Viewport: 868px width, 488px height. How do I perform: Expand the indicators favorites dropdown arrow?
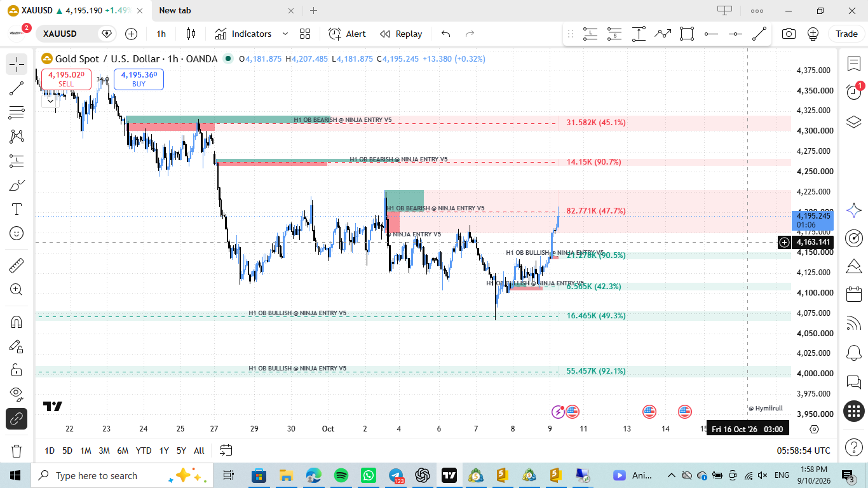(285, 34)
